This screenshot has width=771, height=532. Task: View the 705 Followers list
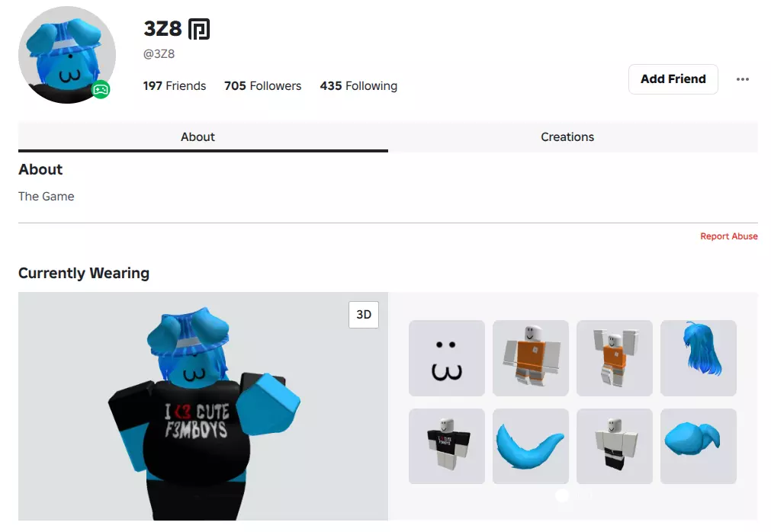pyautogui.click(x=262, y=86)
